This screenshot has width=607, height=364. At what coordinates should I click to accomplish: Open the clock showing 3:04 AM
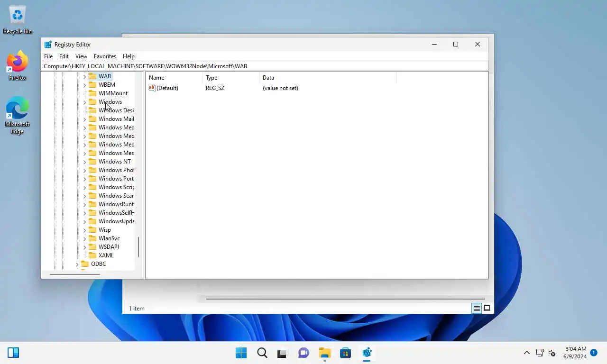pos(575,353)
